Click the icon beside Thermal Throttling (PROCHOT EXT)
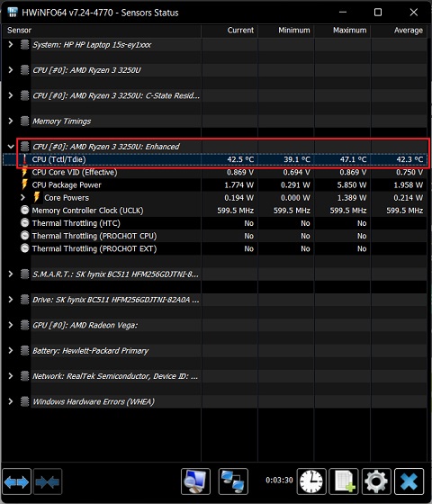This screenshot has width=432, height=504. (x=25, y=248)
